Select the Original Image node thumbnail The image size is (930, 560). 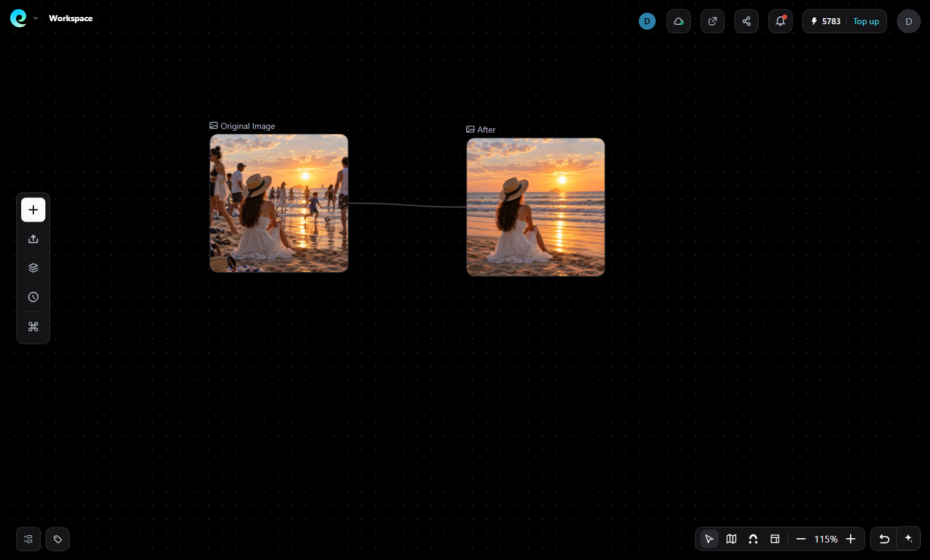[x=279, y=203]
